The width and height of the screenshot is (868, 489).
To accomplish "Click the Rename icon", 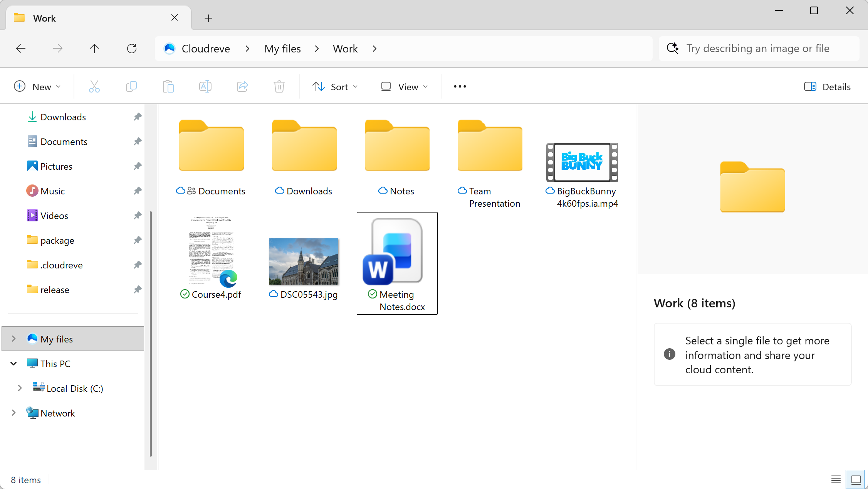I will (205, 86).
